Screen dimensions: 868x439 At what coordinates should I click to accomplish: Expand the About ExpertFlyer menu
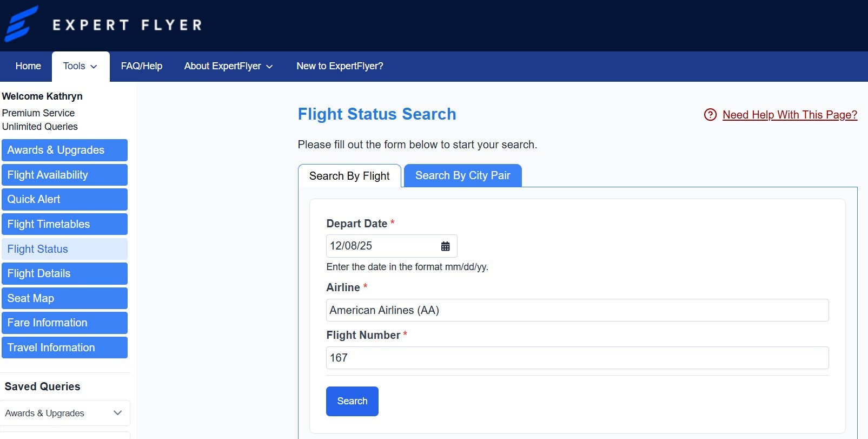228,66
